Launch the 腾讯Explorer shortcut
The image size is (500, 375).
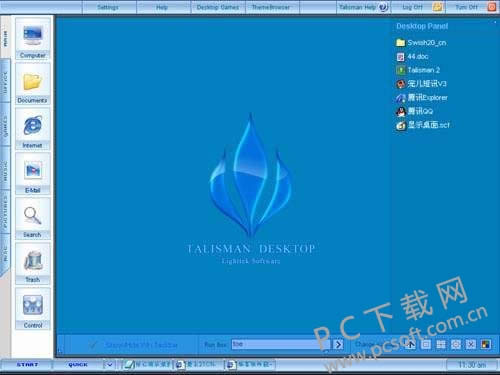tap(421, 98)
